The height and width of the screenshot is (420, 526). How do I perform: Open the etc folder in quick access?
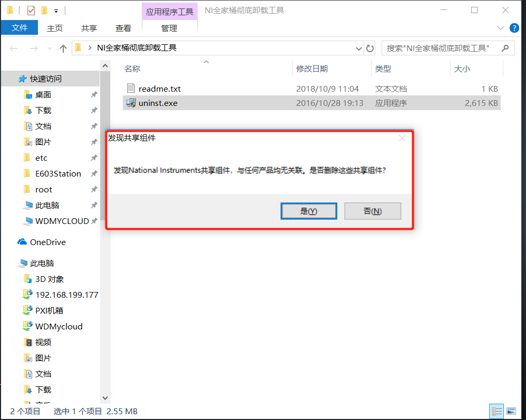[41, 158]
